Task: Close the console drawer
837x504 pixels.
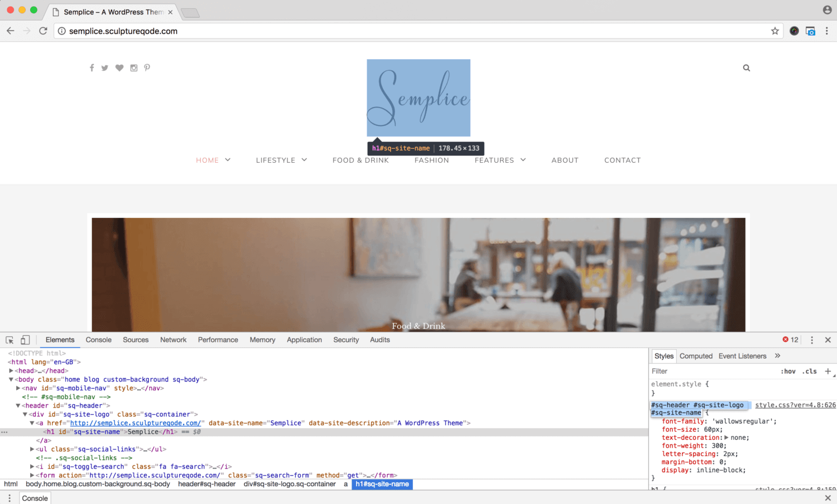Action: 828,498
